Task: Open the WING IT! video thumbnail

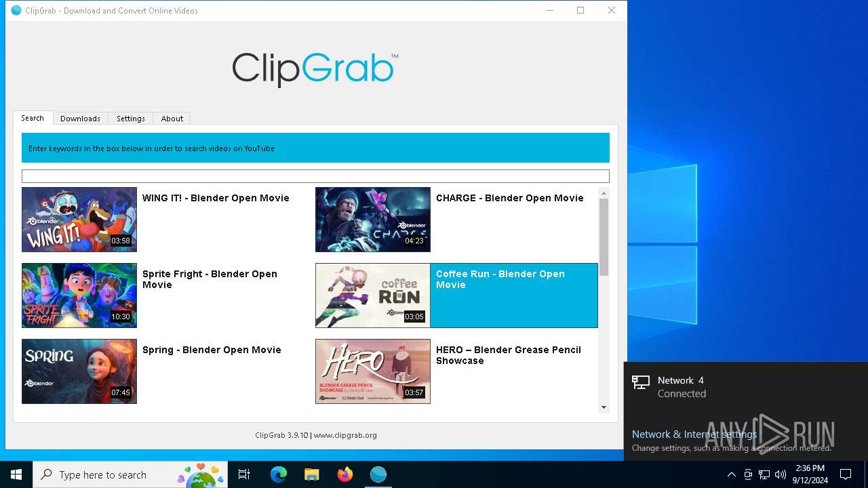Action: [79, 220]
